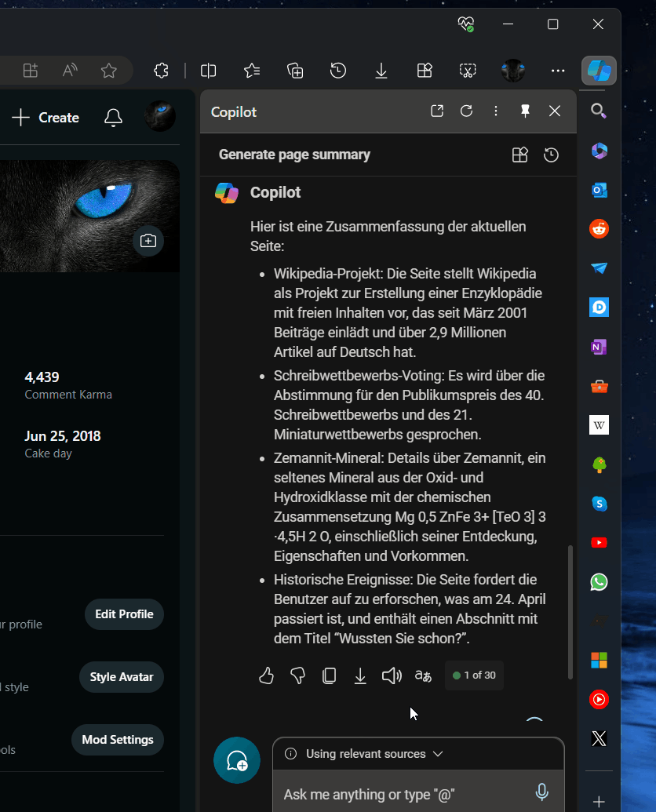
Task: Click the Edit Profile button
Action: pyautogui.click(x=124, y=614)
